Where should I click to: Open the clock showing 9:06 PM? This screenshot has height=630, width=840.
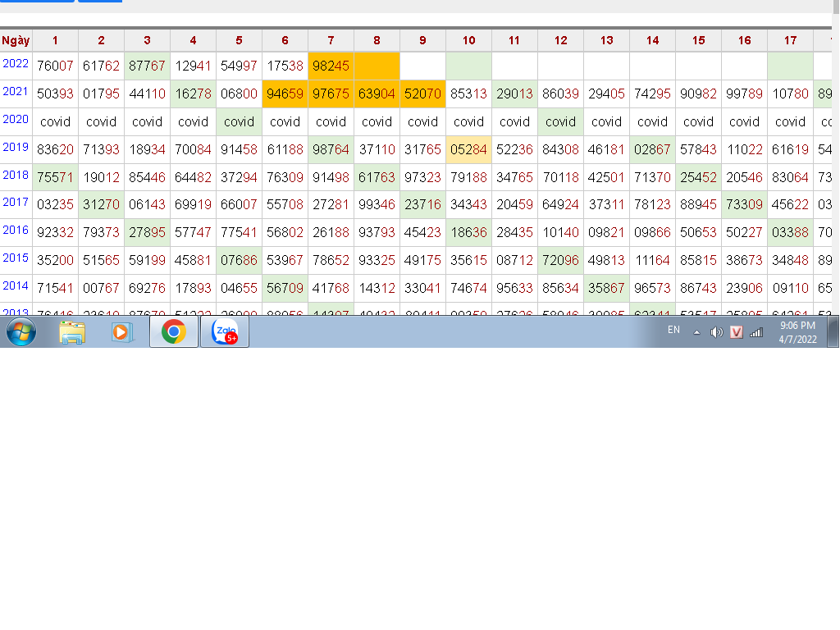797,332
